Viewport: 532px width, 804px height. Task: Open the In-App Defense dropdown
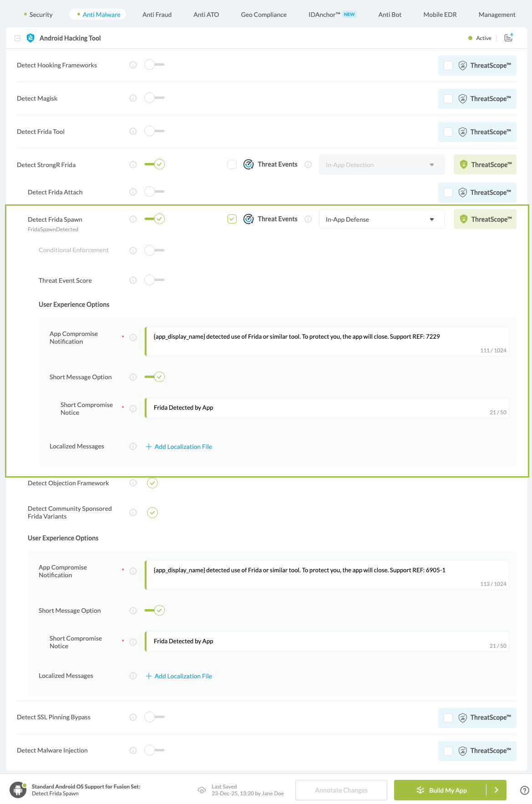coord(381,219)
